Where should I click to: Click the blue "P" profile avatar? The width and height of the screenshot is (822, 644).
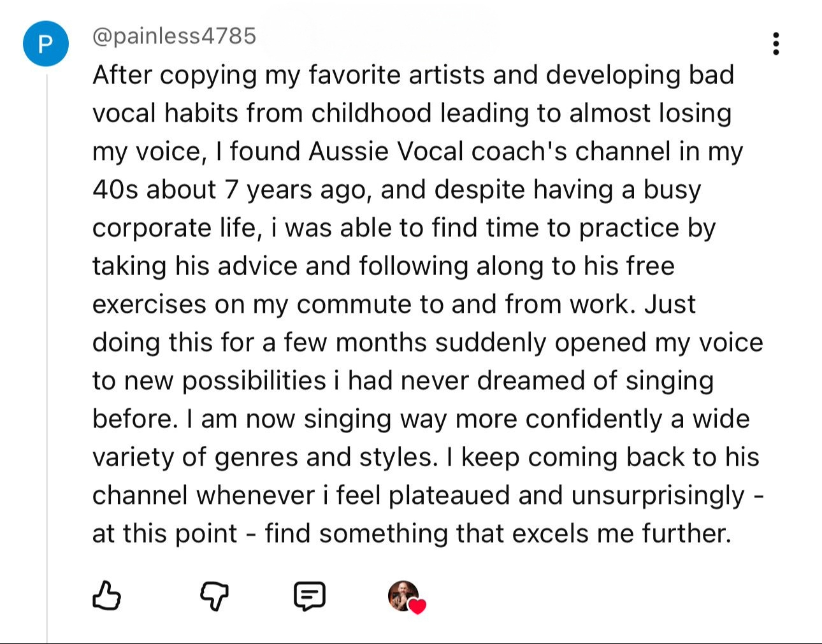pos(45,44)
